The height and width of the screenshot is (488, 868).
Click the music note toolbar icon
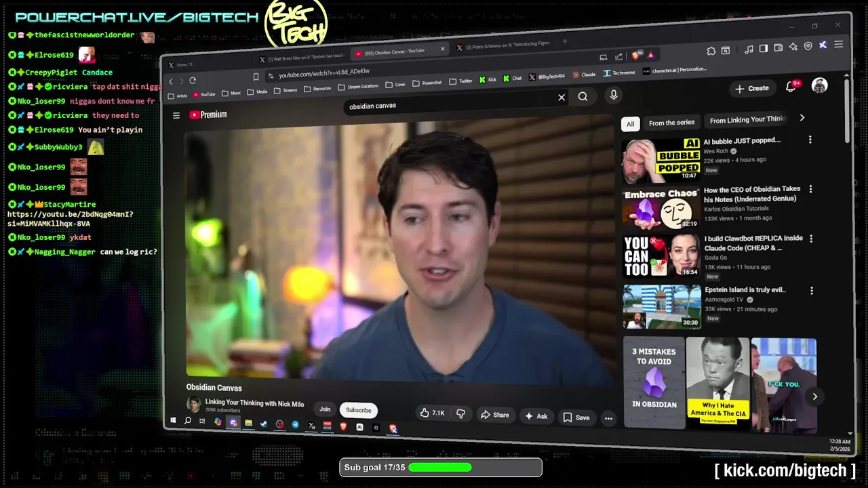[749, 49]
